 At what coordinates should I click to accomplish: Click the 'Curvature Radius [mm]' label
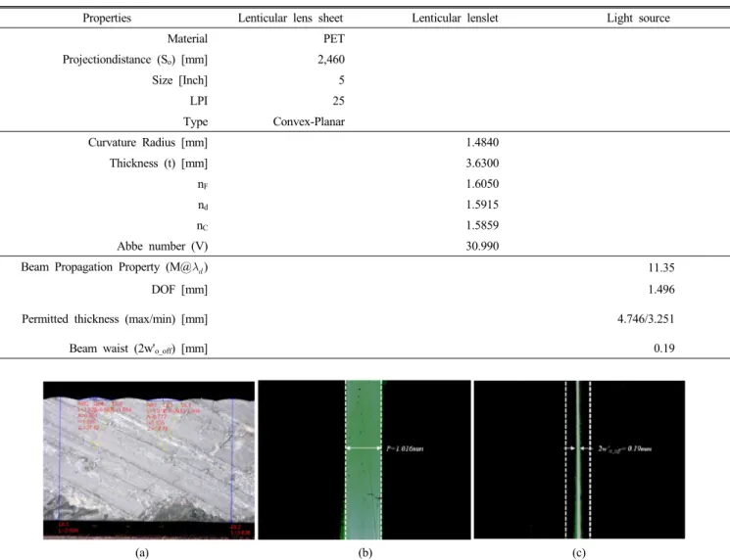pyautogui.click(x=148, y=142)
